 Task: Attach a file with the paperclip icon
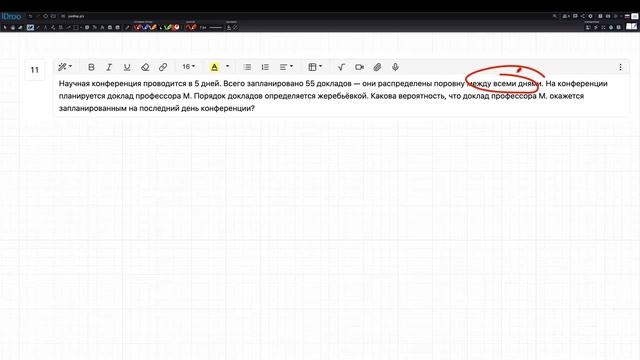tap(377, 67)
